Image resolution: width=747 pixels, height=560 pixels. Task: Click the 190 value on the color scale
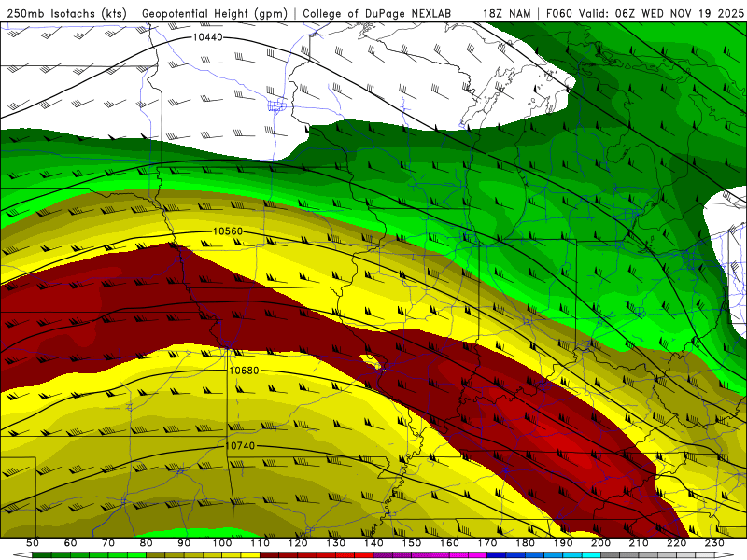pyautogui.click(x=563, y=543)
